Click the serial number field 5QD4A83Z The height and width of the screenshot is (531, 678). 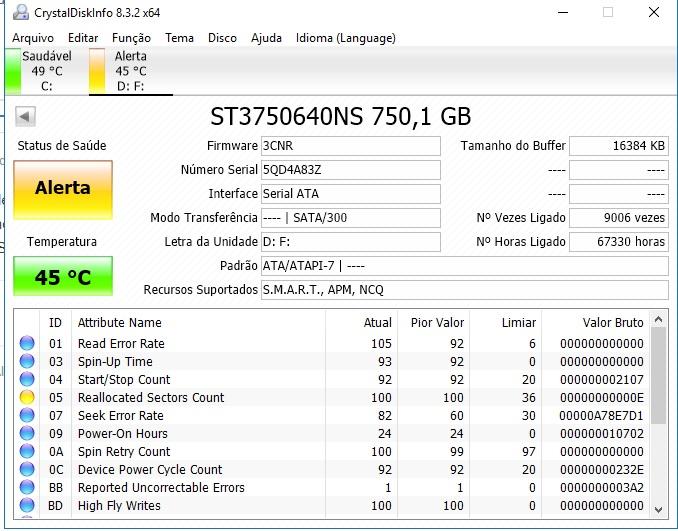point(351,170)
